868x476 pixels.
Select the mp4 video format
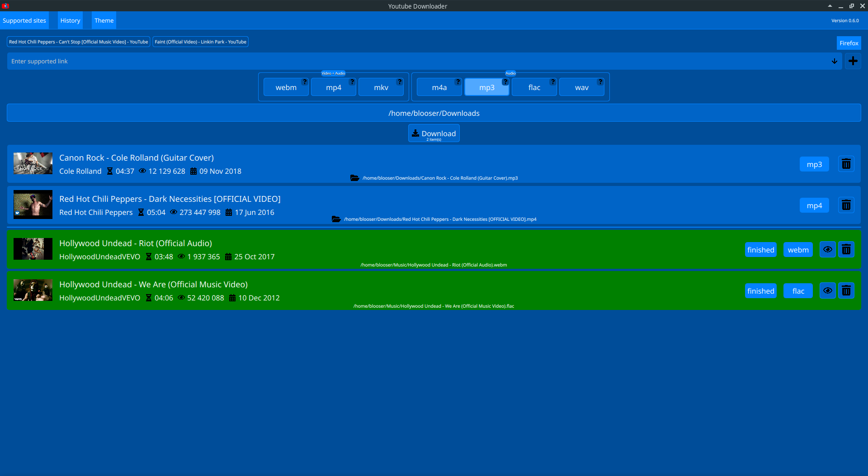coord(333,87)
